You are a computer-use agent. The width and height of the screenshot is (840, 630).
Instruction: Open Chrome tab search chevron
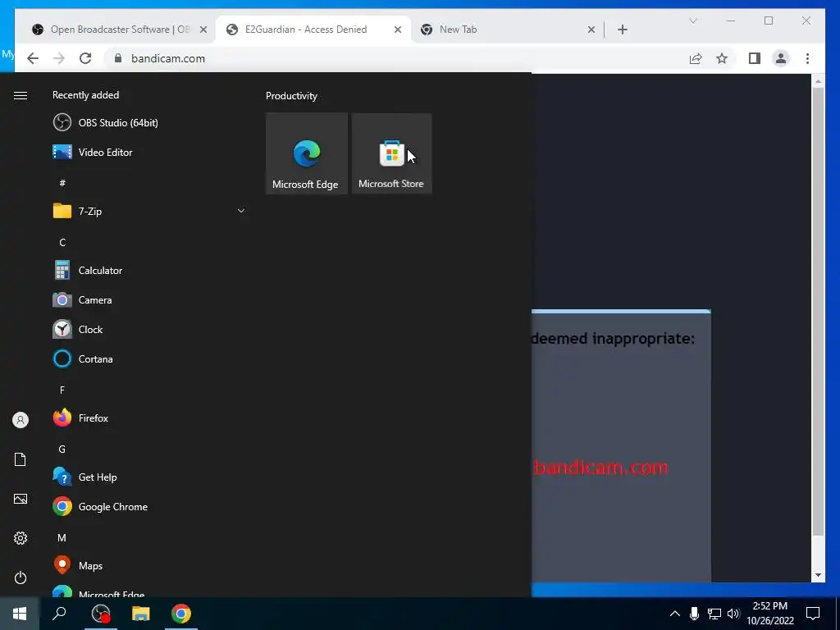click(693, 21)
